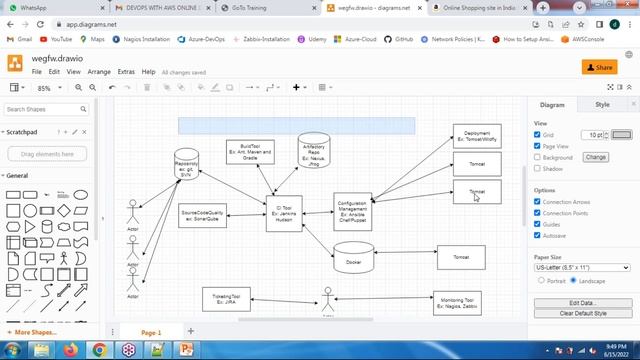Click the scratchpad add plus icon
The width and height of the screenshot is (640, 360).
pyautogui.click(x=66, y=132)
